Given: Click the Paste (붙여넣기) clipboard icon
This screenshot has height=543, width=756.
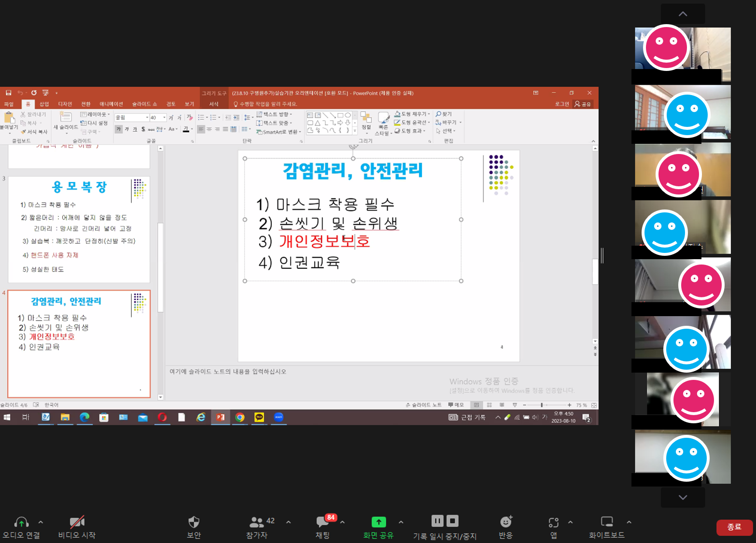Looking at the screenshot, I should point(9,117).
